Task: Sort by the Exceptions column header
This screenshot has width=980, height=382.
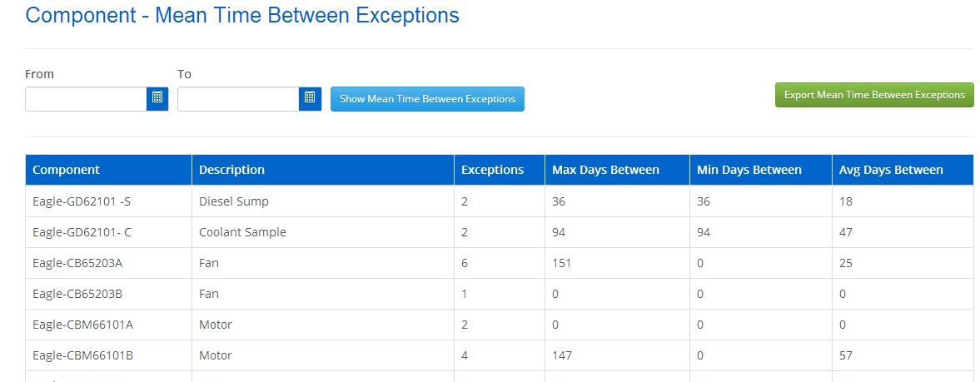Action: [x=492, y=170]
